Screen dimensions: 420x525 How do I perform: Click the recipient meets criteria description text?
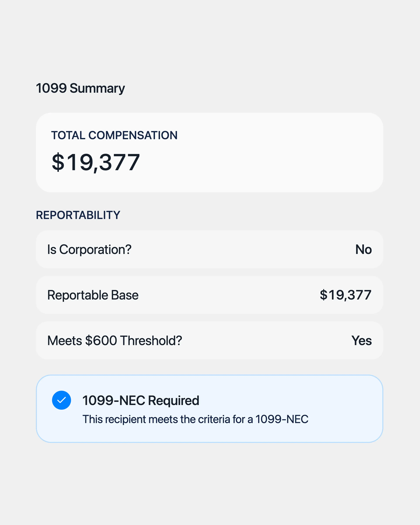pyautogui.click(x=195, y=419)
